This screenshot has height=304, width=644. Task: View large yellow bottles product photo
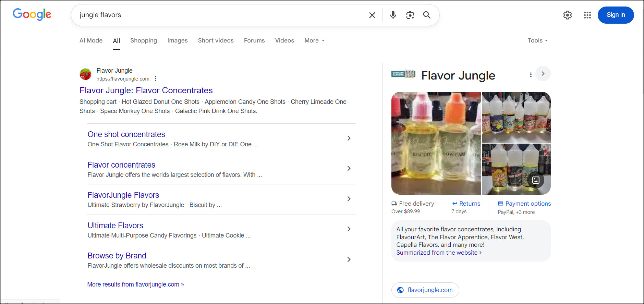point(436,143)
